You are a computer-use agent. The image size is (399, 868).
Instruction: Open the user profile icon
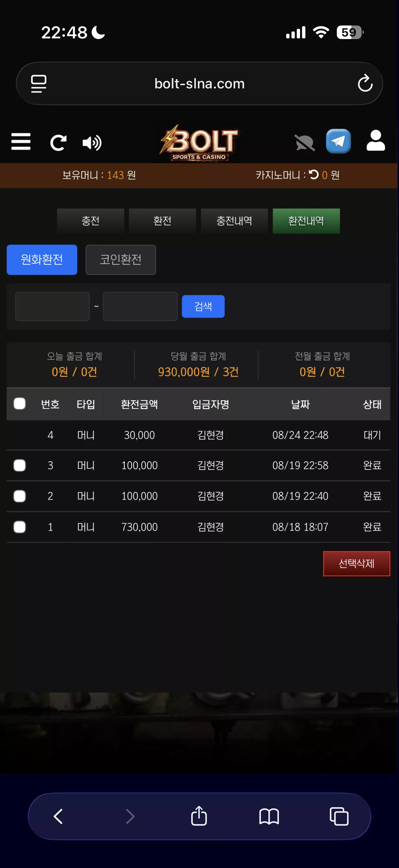[x=376, y=140]
